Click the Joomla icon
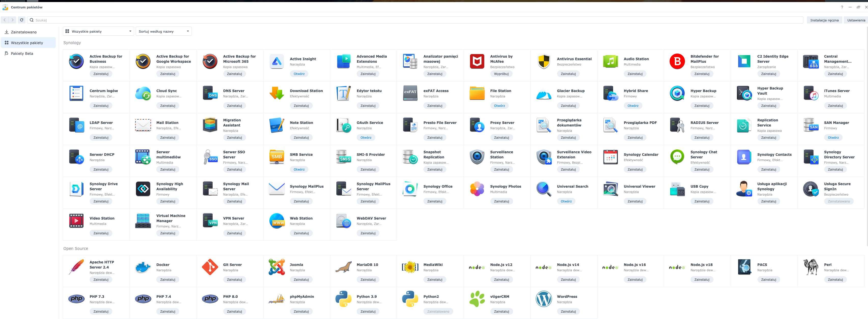This screenshot has width=868, height=319. pyautogui.click(x=277, y=267)
